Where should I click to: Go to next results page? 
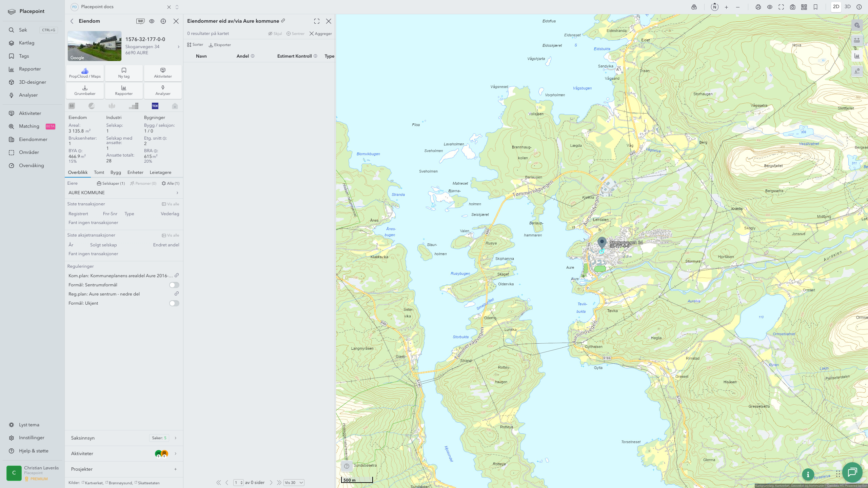(271, 483)
